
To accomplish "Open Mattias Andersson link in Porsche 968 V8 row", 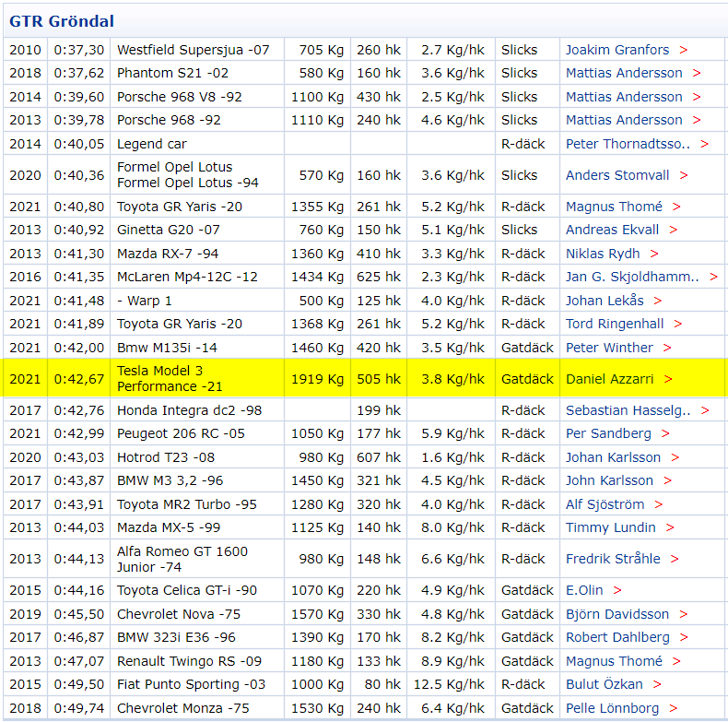I will pyautogui.click(x=624, y=97).
